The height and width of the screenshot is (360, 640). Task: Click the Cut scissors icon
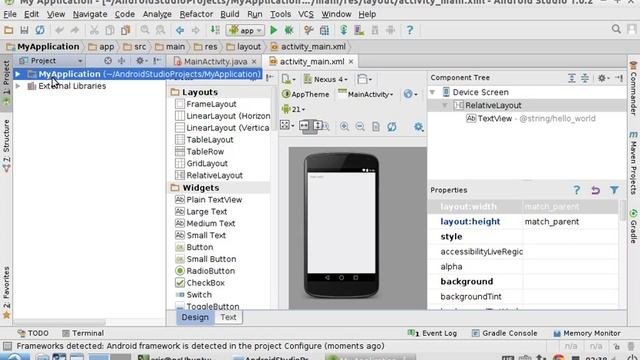[94, 30]
